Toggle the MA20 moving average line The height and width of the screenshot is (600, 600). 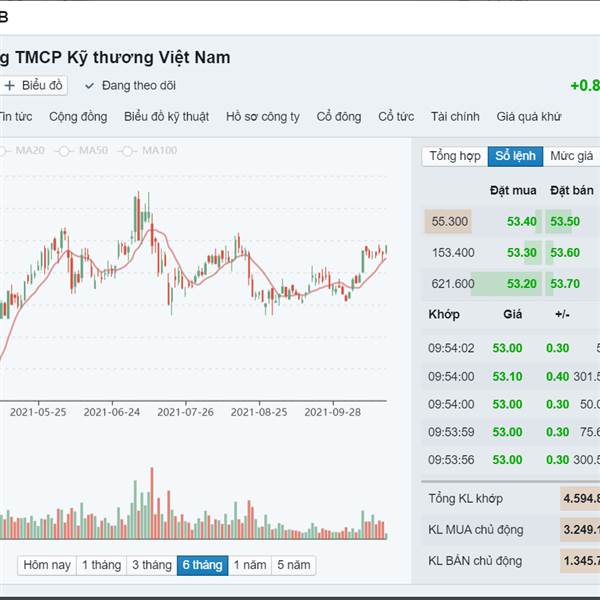click(22, 150)
